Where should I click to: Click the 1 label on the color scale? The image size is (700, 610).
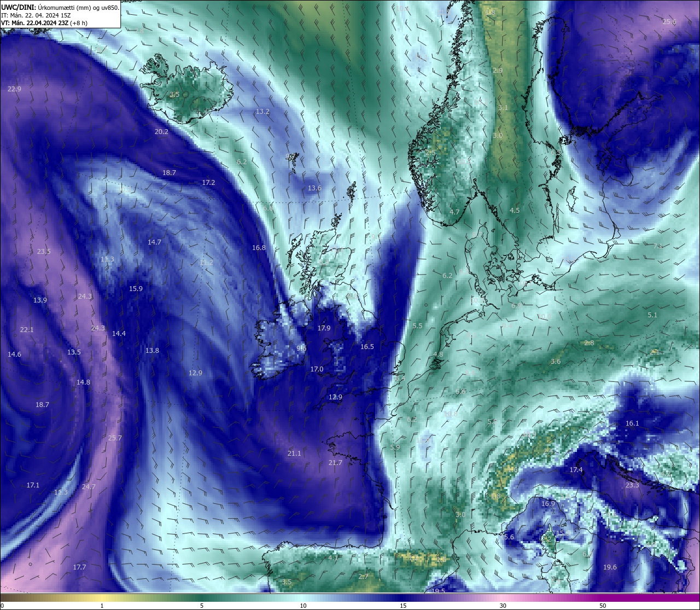coord(102,606)
